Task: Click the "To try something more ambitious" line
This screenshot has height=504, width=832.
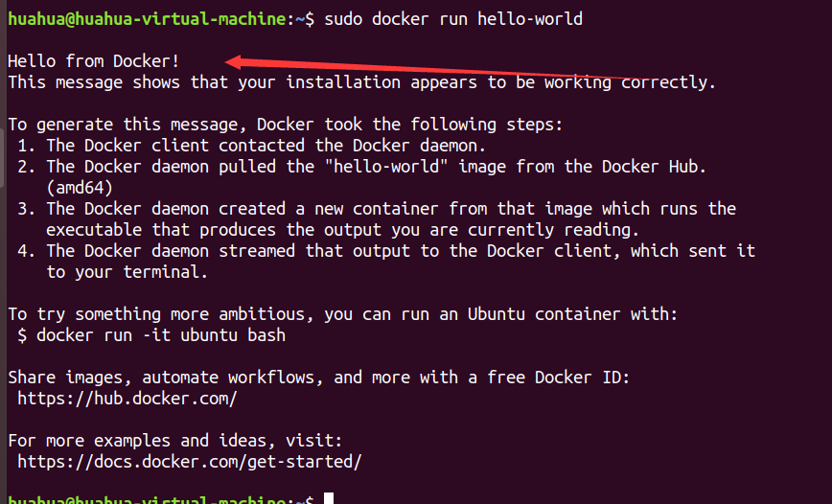Action: [x=343, y=314]
